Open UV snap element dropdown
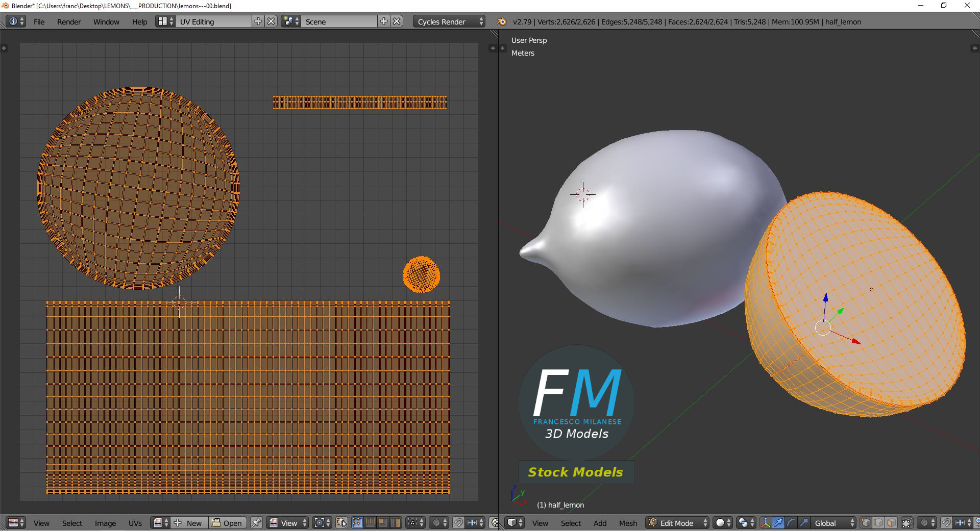Viewport: 980px width, 531px height. click(x=475, y=523)
